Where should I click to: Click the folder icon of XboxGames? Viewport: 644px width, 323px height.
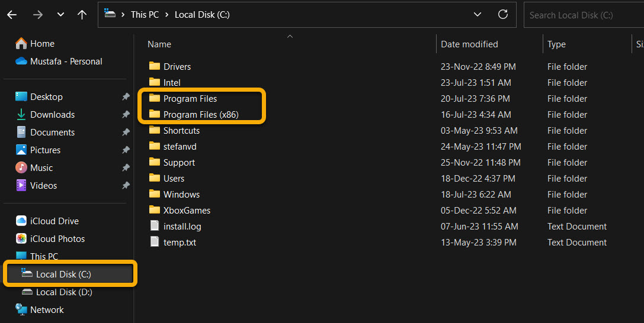tap(155, 210)
